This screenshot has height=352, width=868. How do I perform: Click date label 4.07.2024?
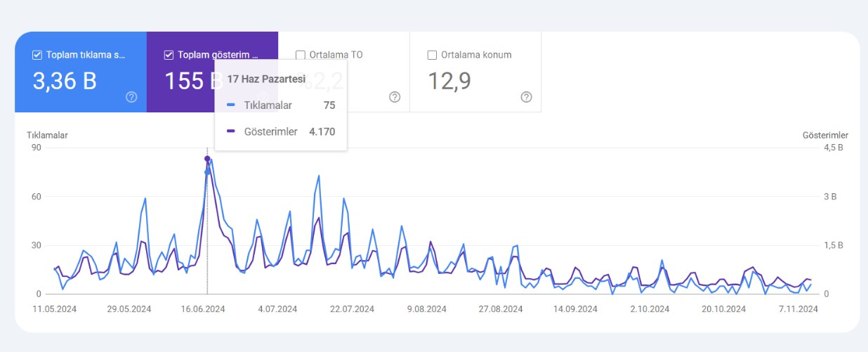(x=278, y=308)
